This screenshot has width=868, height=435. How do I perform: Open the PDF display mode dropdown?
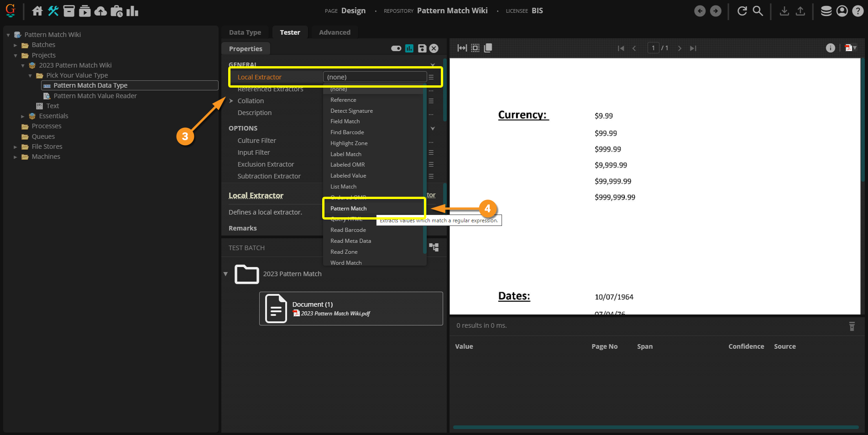pos(851,48)
